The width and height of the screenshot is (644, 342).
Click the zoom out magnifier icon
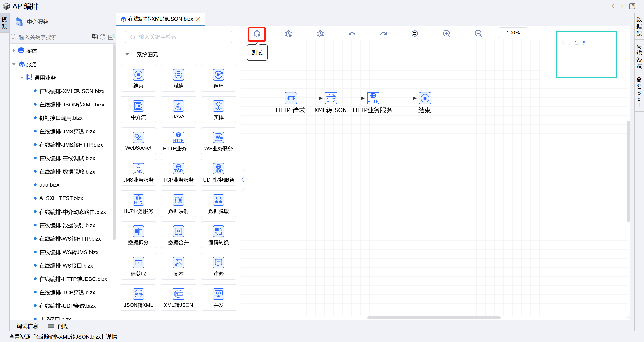[478, 34]
